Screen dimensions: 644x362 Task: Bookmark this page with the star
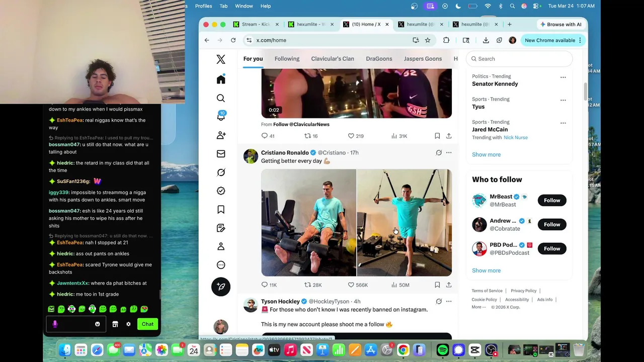click(428, 40)
